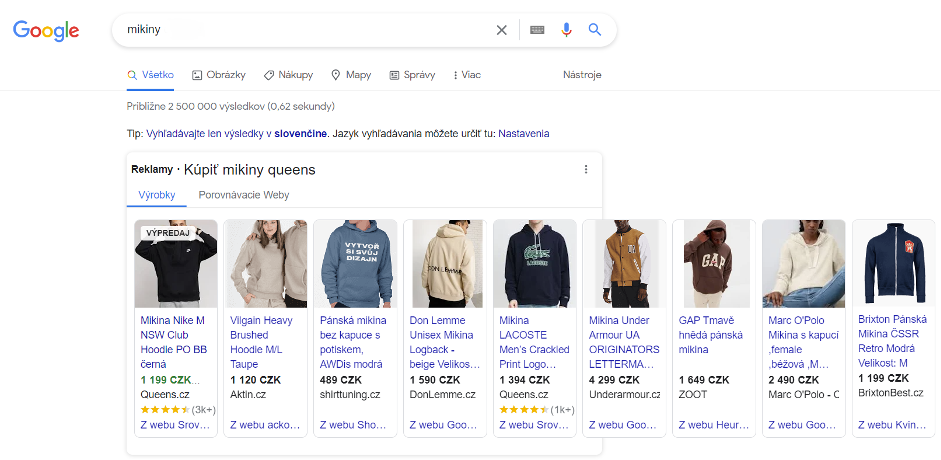Open the navy Lacoste hoodie image
Image resolution: width=941 pixels, height=460 pixels.
[x=535, y=264]
